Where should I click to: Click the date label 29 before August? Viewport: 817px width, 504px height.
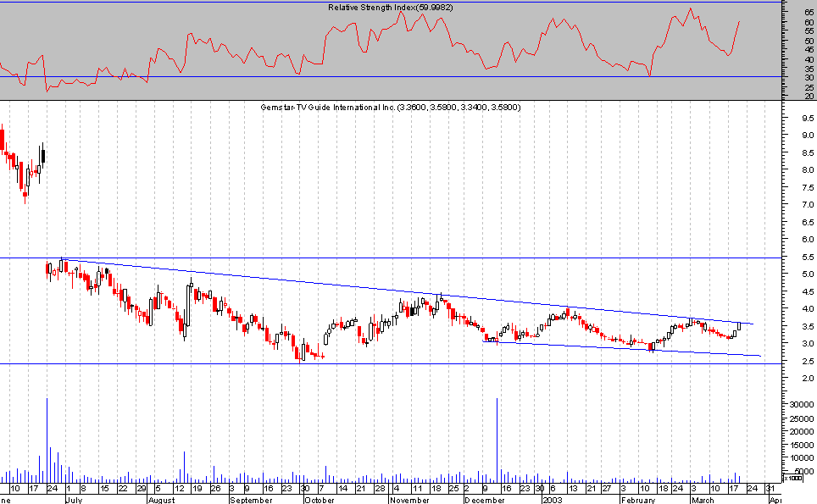[142, 489]
